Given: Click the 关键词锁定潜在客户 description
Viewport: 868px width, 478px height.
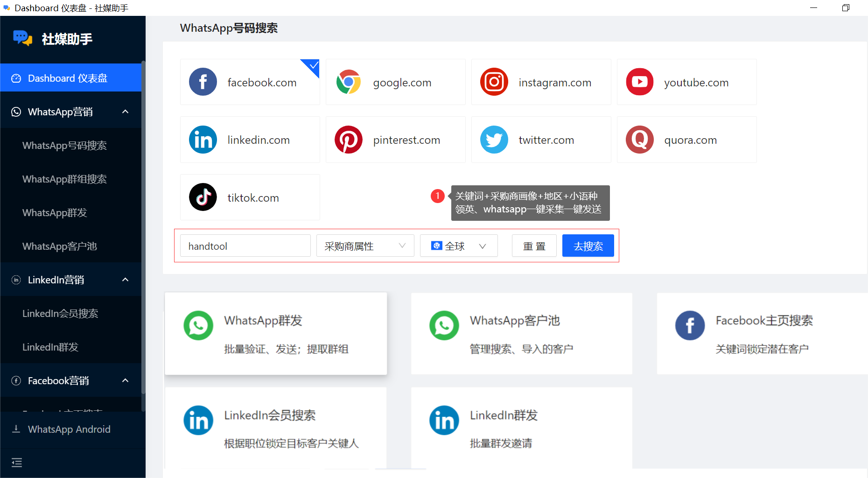Looking at the screenshot, I should click(x=762, y=349).
